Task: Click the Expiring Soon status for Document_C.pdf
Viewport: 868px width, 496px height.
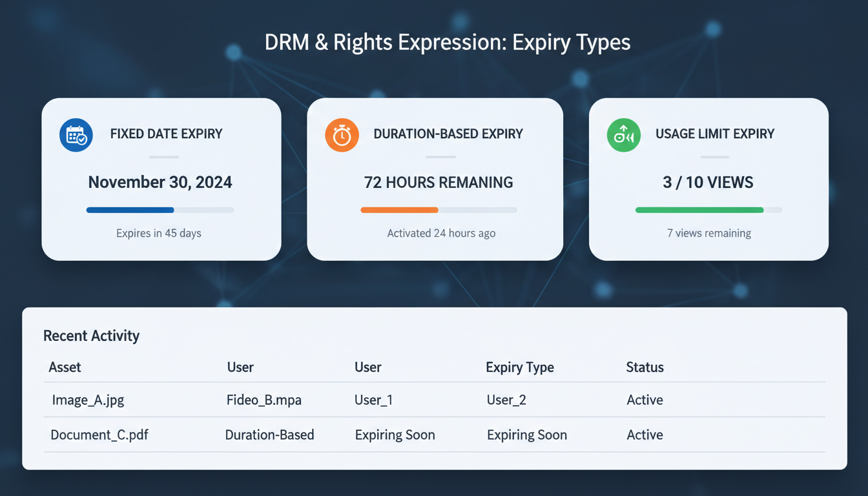Action: (x=526, y=435)
